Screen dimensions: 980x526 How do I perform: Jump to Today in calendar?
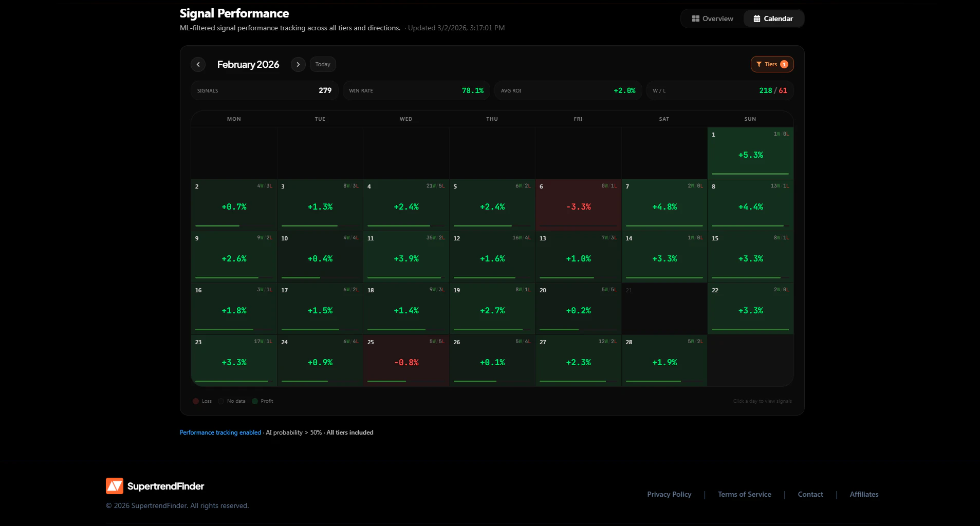coord(323,64)
